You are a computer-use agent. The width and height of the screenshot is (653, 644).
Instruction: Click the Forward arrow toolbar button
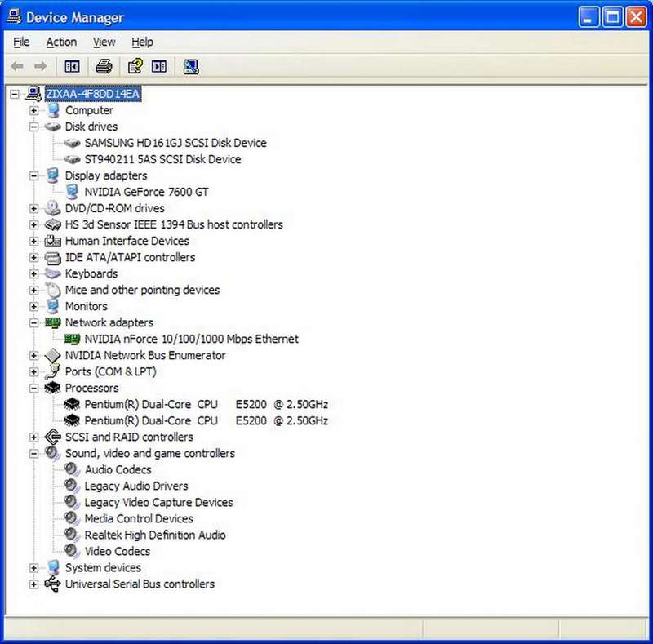[40, 66]
